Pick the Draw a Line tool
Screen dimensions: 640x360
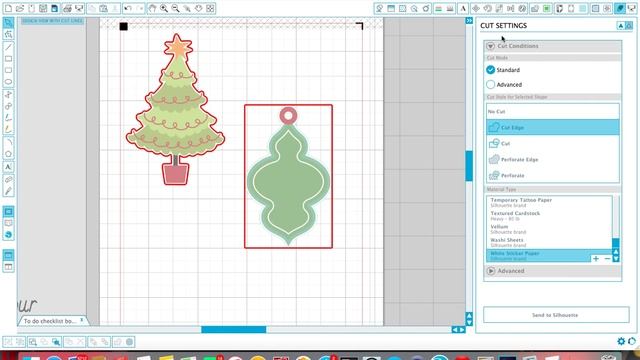point(8,47)
